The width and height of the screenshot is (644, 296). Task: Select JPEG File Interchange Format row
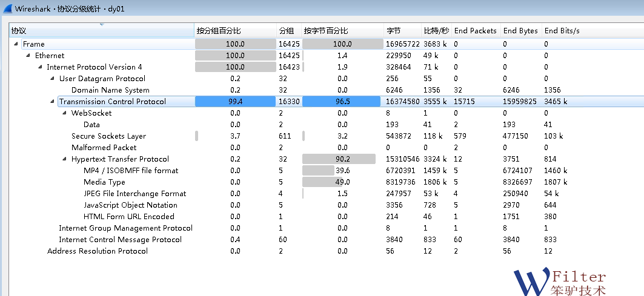(x=134, y=194)
